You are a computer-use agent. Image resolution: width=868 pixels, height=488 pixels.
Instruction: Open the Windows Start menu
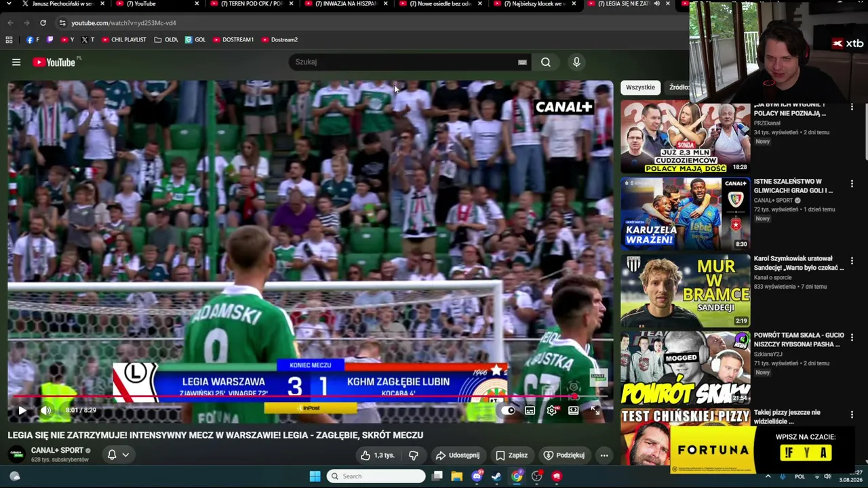[x=315, y=476]
